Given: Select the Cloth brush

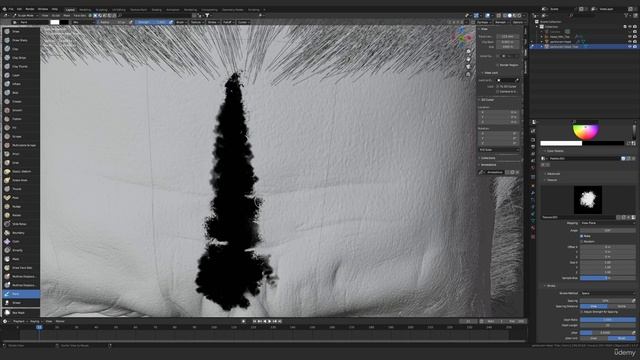Looking at the screenshot, I should [x=21, y=242].
